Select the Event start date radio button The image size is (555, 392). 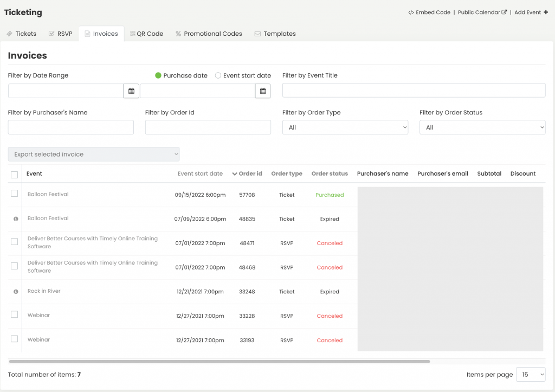click(x=218, y=76)
